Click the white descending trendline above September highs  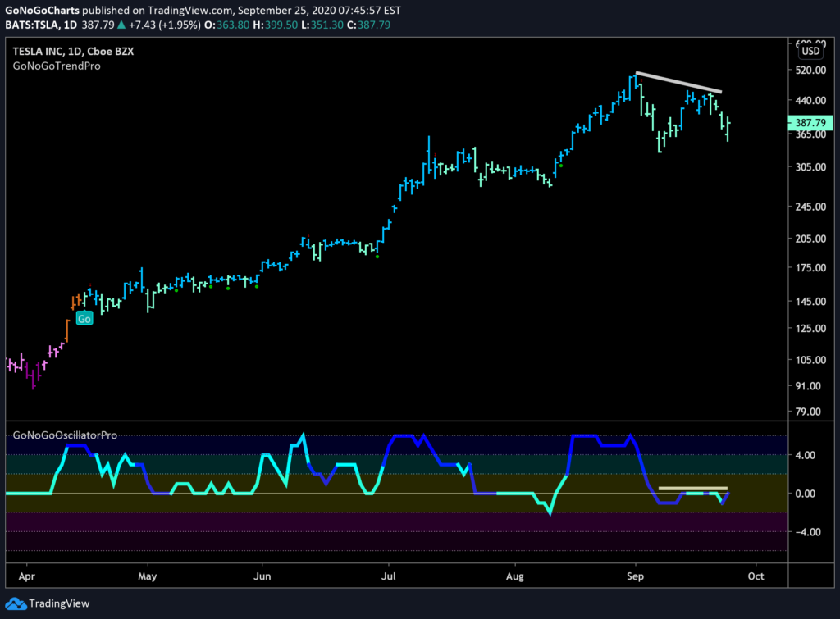click(678, 82)
